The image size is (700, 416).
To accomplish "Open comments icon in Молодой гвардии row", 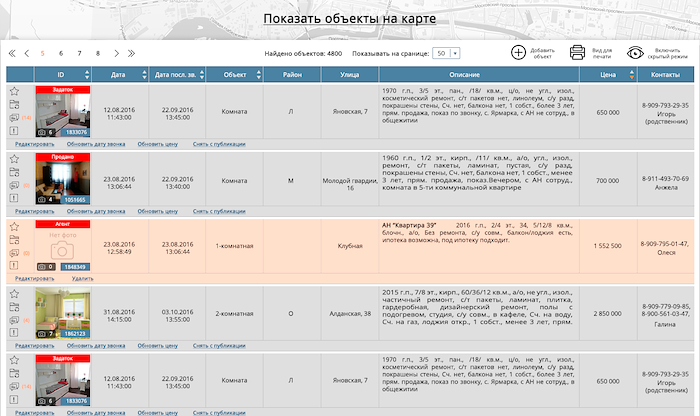I will pos(14,185).
